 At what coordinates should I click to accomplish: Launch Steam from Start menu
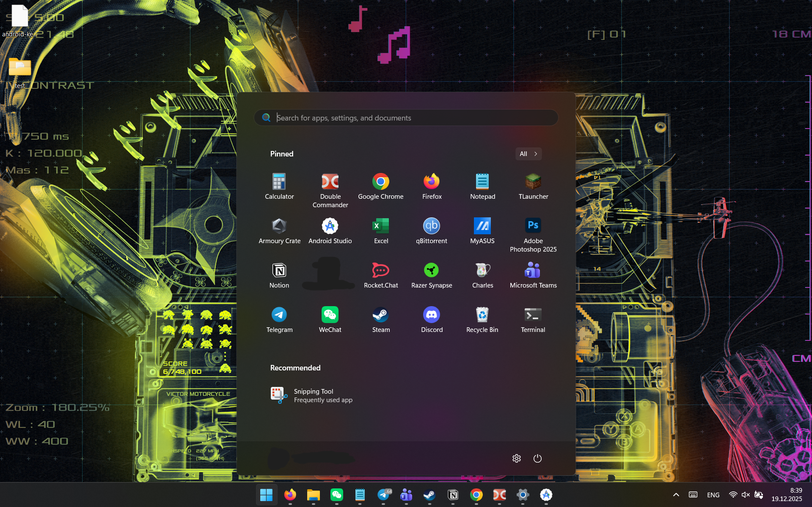click(381, 320)
